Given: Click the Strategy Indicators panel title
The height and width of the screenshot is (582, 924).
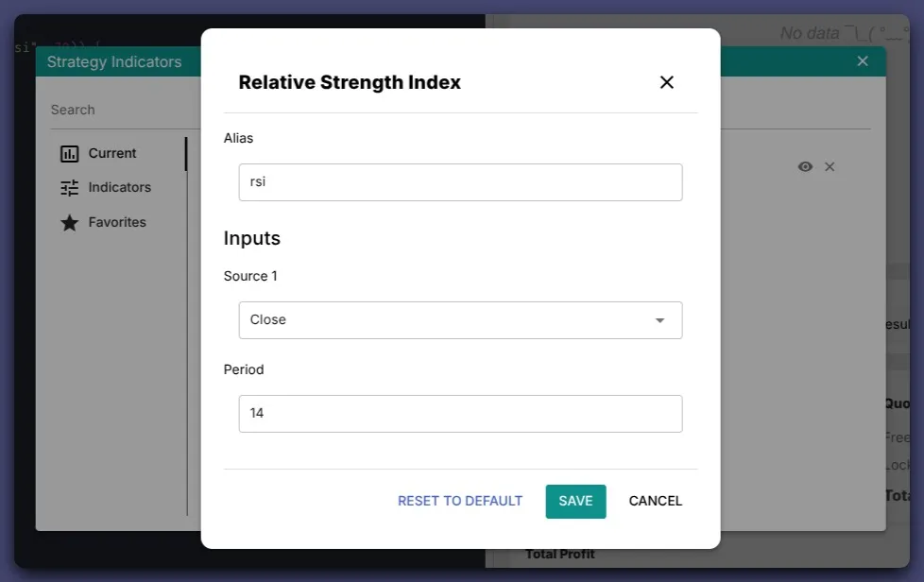Looking at the screenshot, I should point(114,61).
